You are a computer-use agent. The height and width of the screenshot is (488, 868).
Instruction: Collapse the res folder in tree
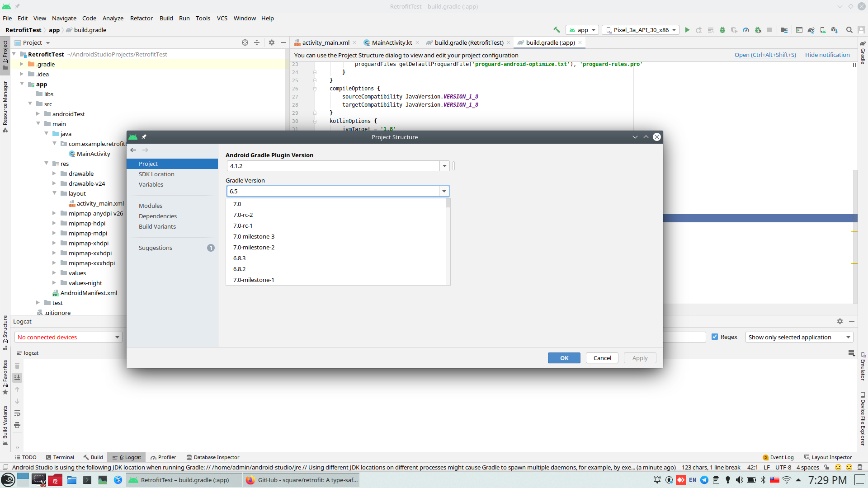(47, 164)
